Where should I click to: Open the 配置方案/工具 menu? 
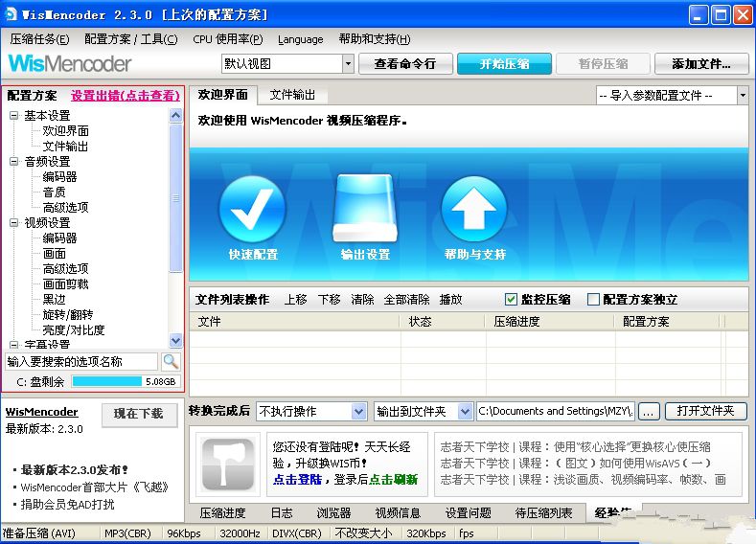tap(130, 39)
